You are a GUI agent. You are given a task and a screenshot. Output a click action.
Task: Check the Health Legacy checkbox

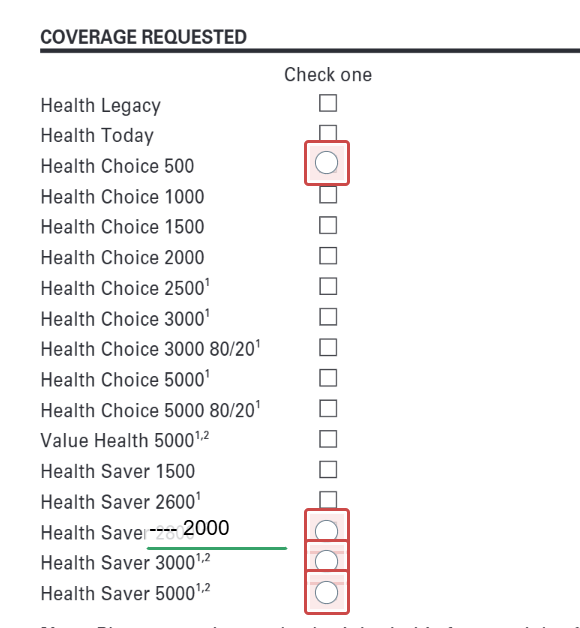pyautogui.click(x=328, y=103)
